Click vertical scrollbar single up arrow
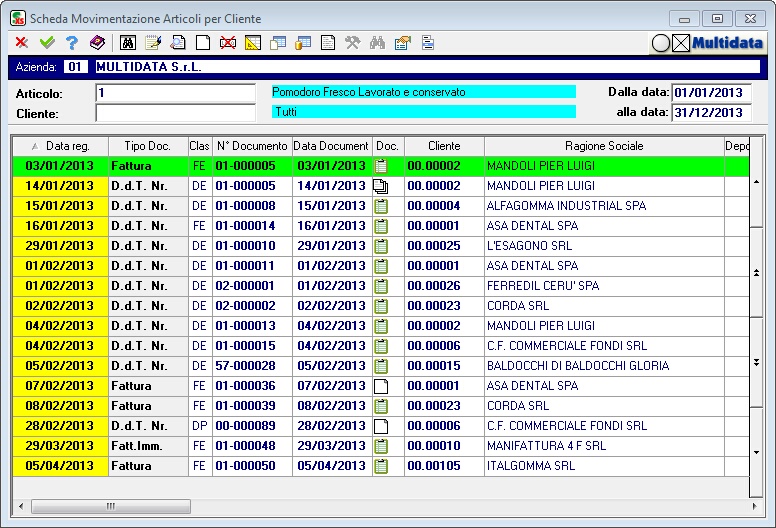776x528 pixels. [x=756, y=182]
